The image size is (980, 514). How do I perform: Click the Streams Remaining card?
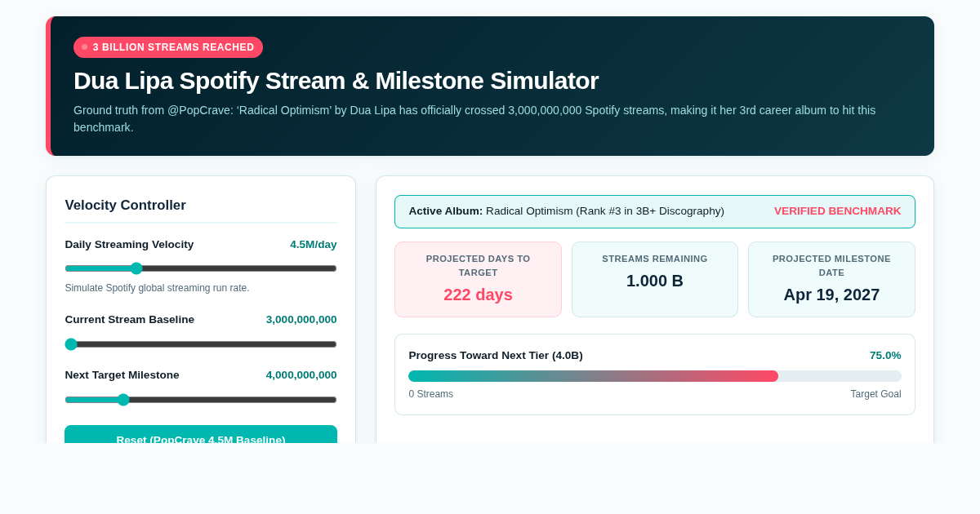655,280
